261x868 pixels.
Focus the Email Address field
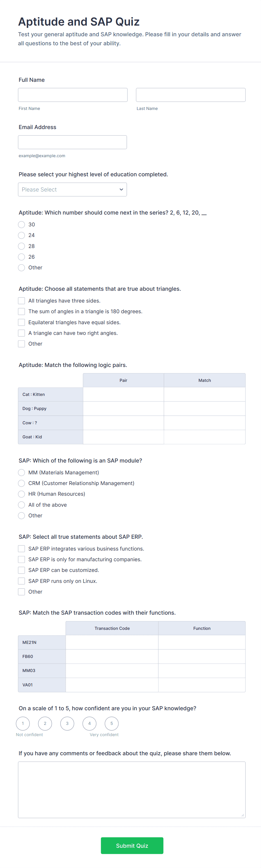72,142
